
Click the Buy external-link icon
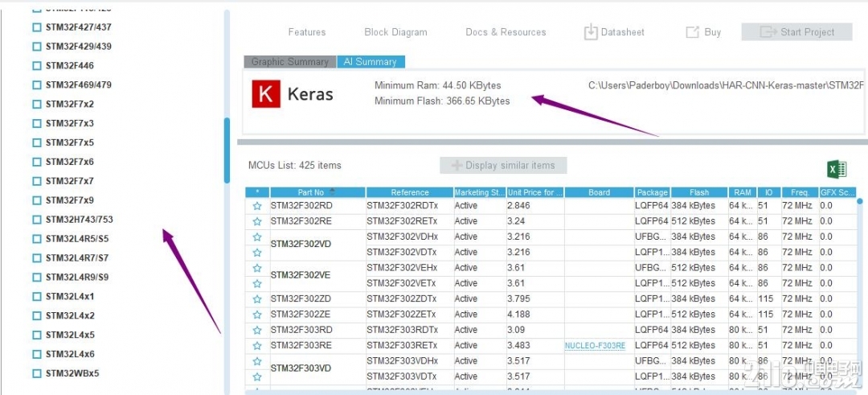(x=692, y=32)
